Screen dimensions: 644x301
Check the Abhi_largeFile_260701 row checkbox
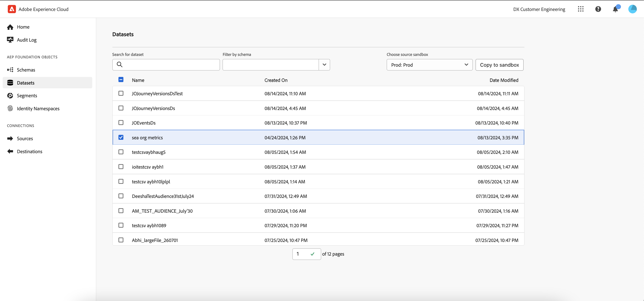[121, 240]
